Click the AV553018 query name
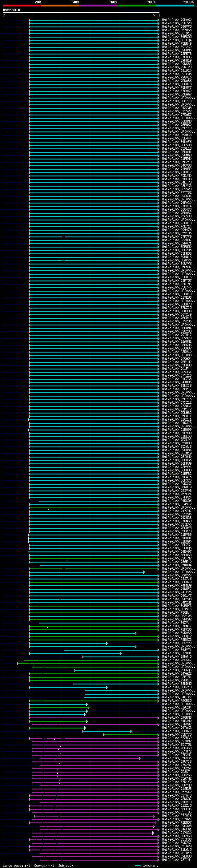Image resolution: width=197 pixels, height=868 pixels. (11, 10)
